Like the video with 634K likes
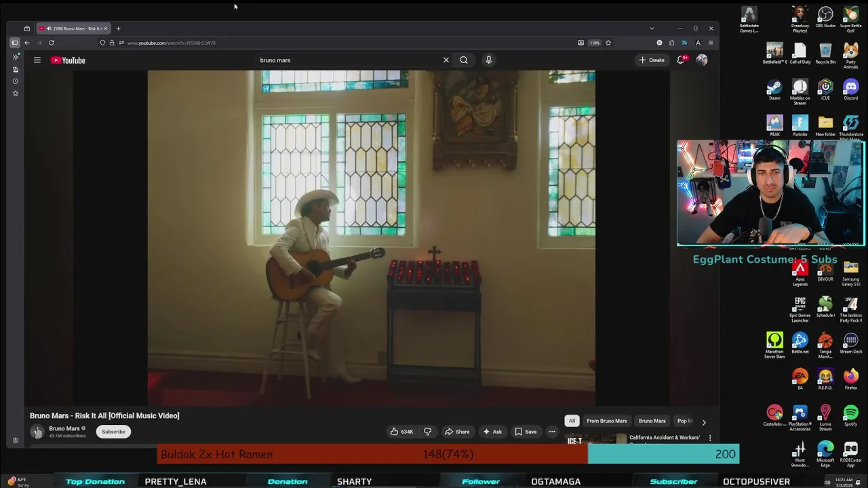 coord(401,432)
